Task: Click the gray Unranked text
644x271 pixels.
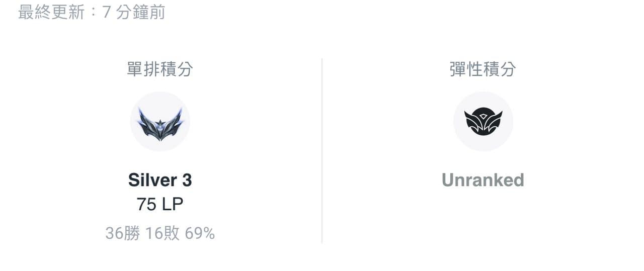Action: [x=483, y=180]
